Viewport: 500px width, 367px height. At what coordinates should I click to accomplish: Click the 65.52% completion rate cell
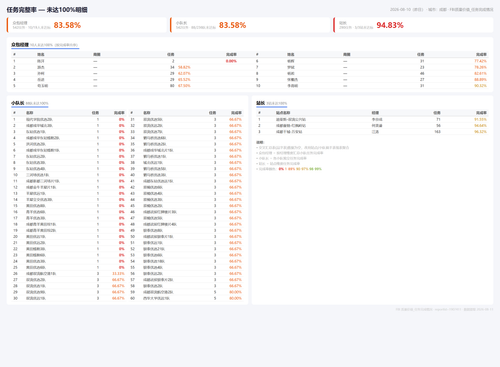pyautogui.click(x=184, y=80)
